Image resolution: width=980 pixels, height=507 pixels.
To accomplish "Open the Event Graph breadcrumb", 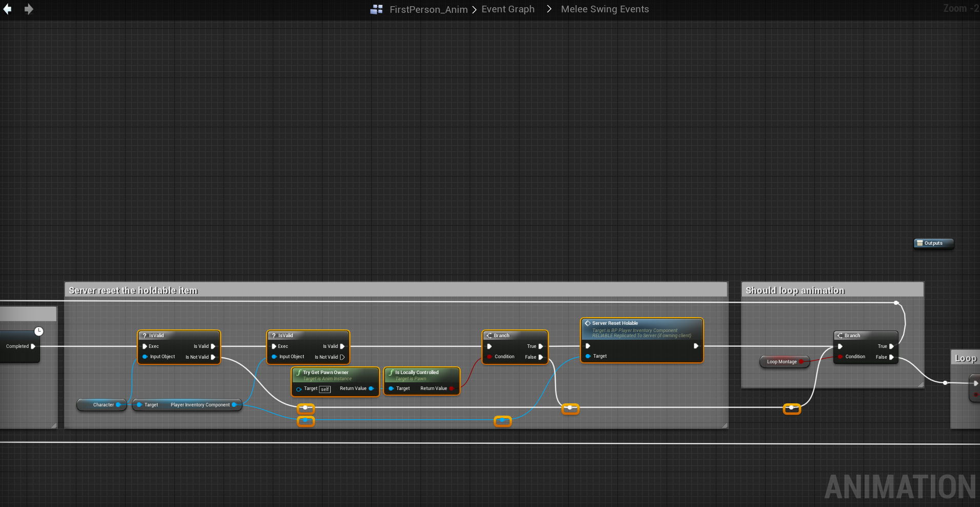I will coord(508,9).
